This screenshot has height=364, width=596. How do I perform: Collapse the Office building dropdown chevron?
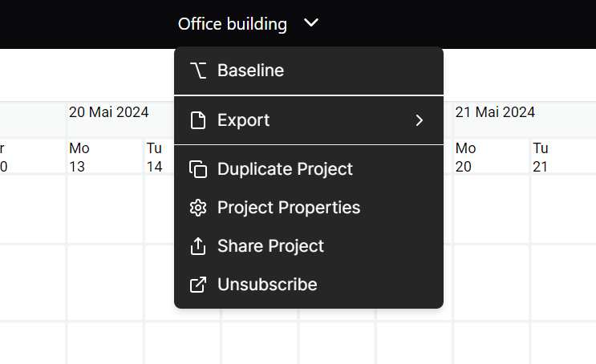[x=311, y=23]
